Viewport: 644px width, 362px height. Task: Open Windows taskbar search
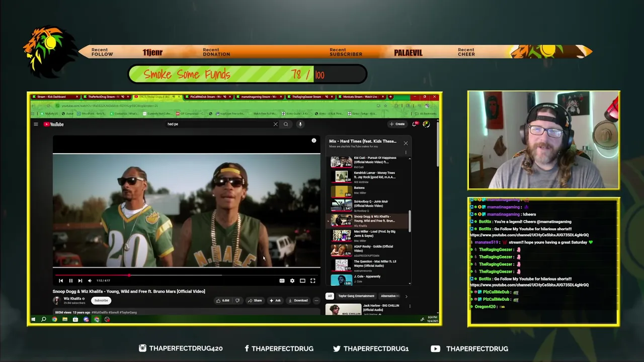click(44, 319)
